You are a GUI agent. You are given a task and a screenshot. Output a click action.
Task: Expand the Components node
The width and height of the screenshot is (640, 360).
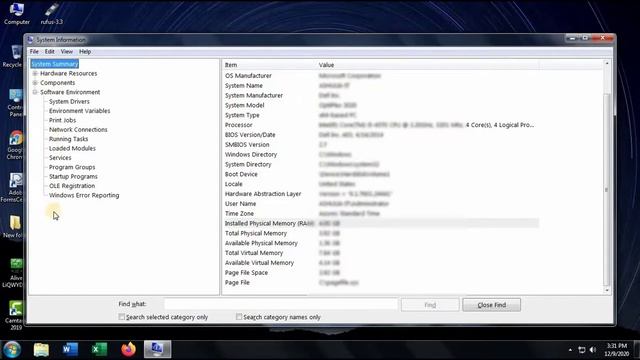tap(35, 83)
